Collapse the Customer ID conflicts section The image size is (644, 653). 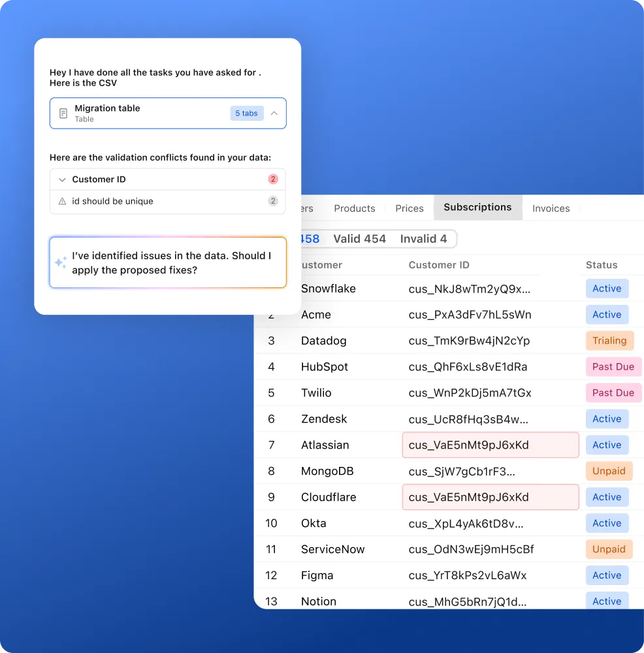(62, 180)
